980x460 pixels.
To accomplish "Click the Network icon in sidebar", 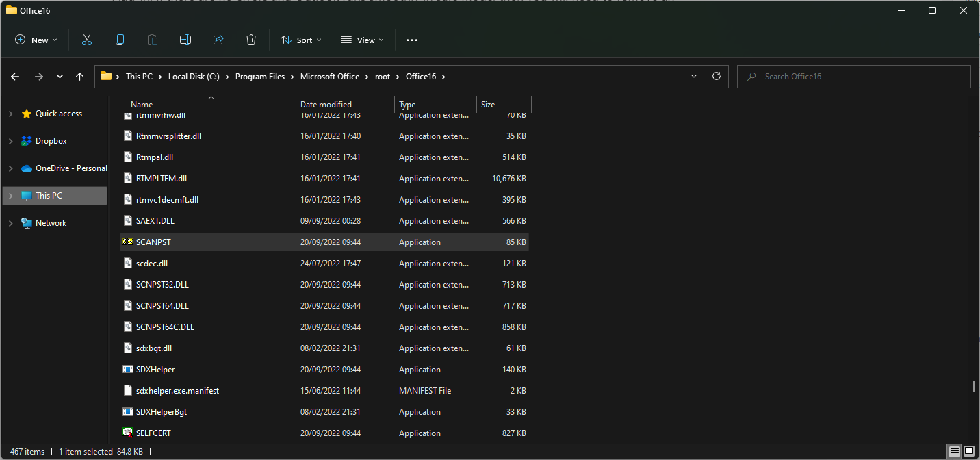I will click(27, 223).
